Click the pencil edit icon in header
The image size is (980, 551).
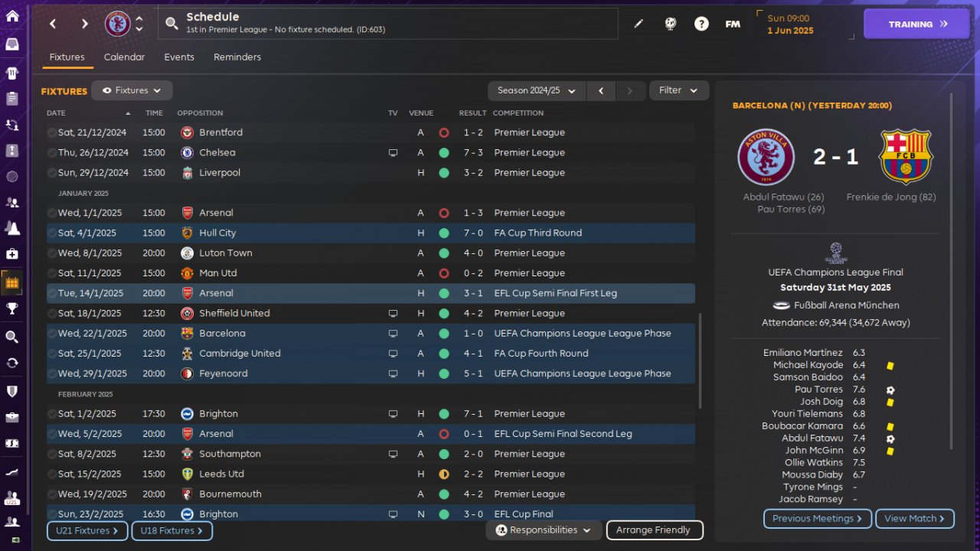(x=639, y=24)
